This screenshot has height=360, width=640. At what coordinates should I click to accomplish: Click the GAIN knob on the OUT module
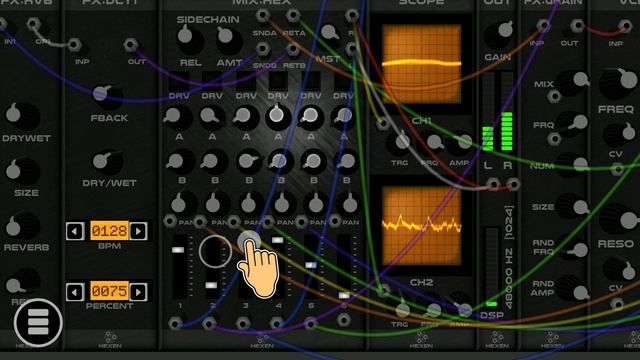(499, 34)
